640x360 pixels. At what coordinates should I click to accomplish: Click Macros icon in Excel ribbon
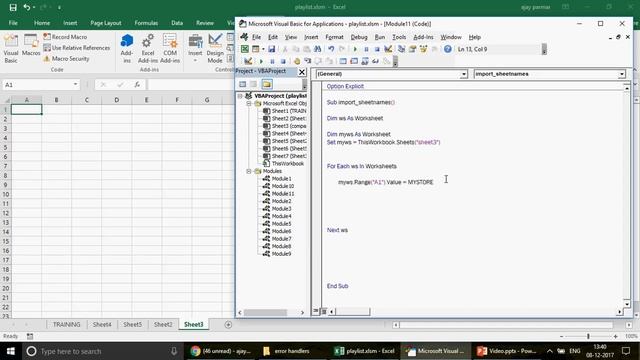pos(31,46)
